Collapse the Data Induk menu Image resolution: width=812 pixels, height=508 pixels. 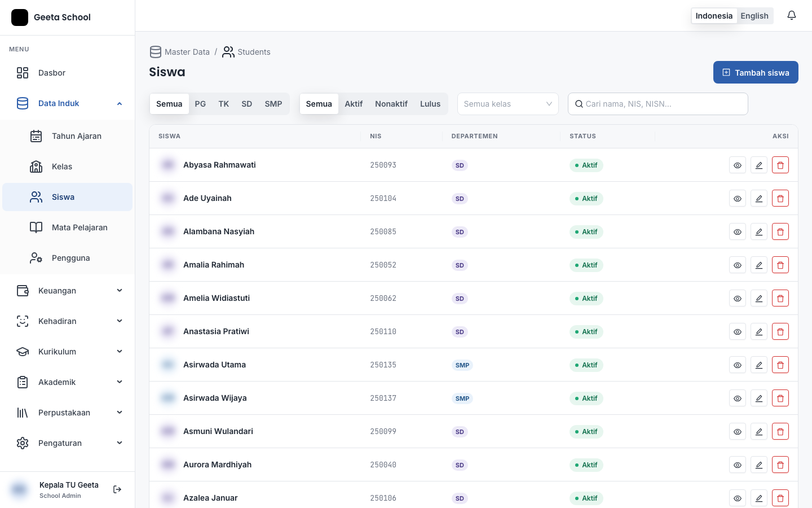click(x=68, y=103)
